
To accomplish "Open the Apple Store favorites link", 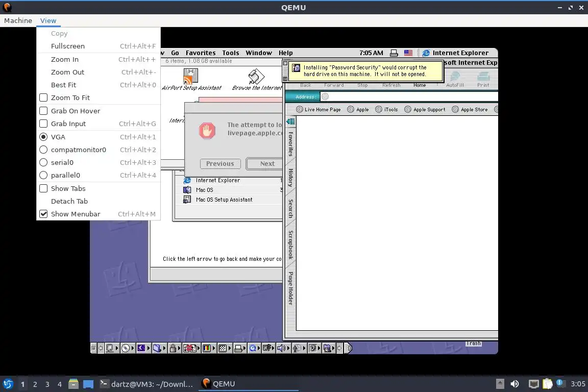I will [470, 110].
